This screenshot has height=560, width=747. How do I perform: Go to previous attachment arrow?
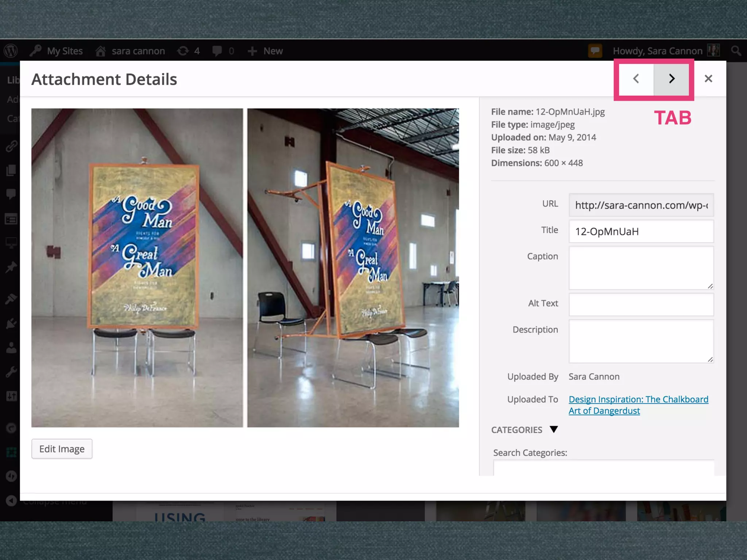[x=636, y=79]
